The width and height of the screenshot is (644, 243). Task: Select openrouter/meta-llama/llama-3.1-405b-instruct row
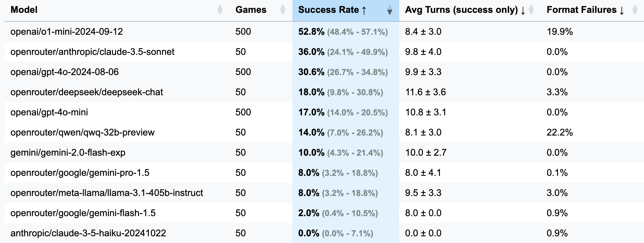tap(324, 193)
